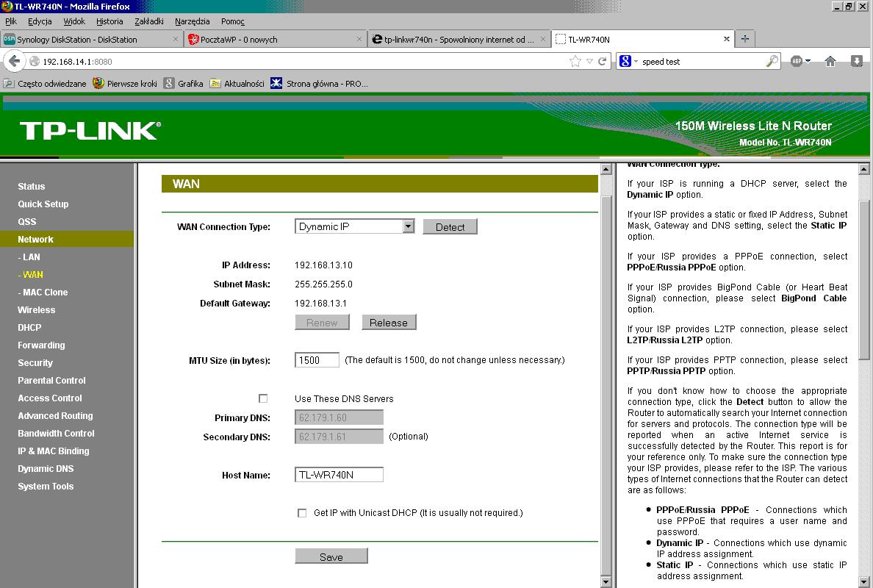Open Status in router sidebar

(31, 187)
